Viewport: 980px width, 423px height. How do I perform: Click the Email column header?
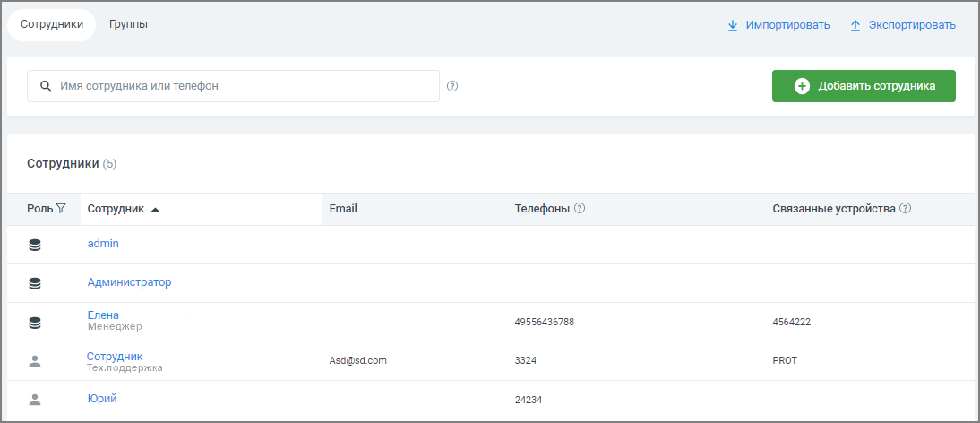[343, 209]
